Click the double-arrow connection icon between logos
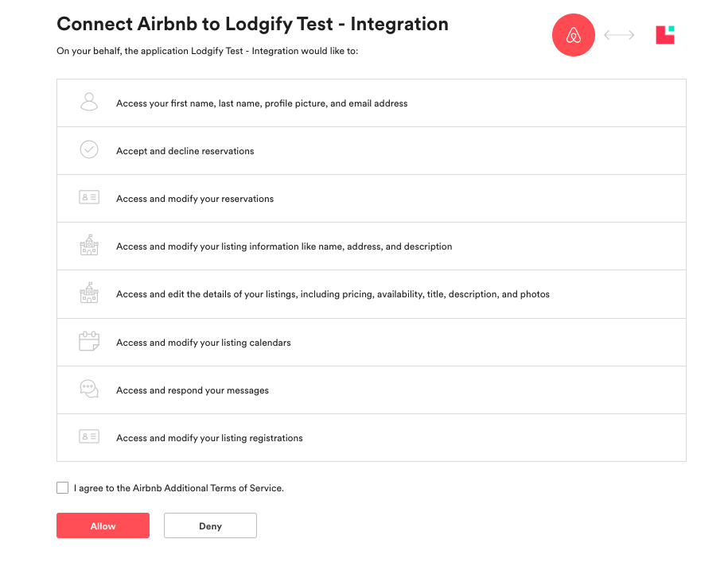728x566 pixels. coord(619,35)
